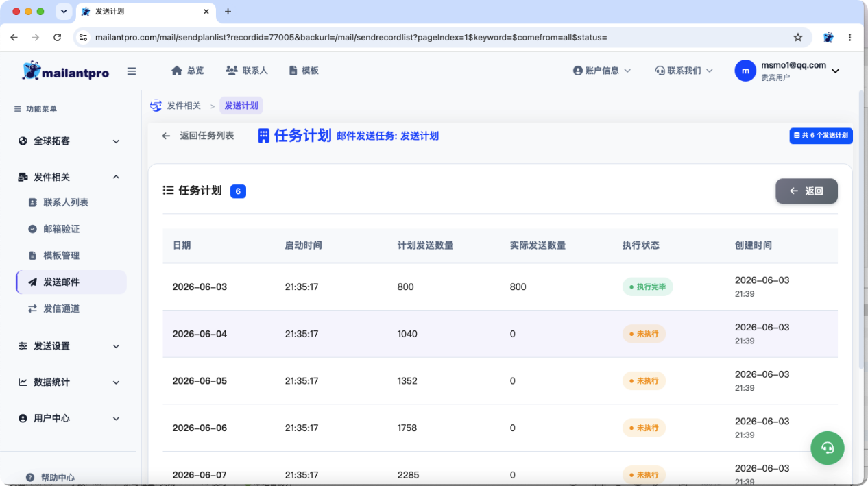
Task: Expand 数据统计 sidebar section
Action: tap(69, 382)
